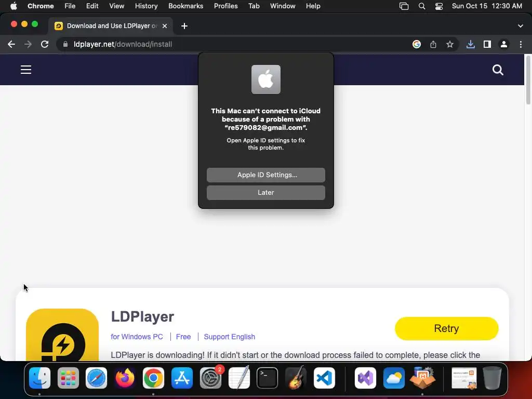Click Apple ID Settings… button
Viewport: 532px width, 399px height.
tap(266, 175)
